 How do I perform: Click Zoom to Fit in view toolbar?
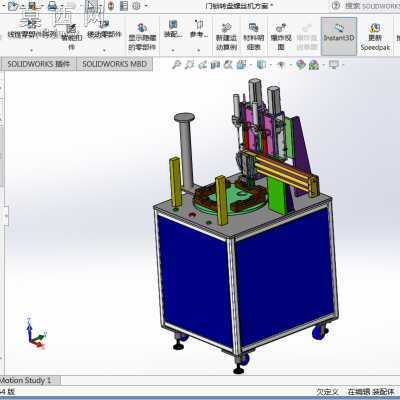pos(176,65)
